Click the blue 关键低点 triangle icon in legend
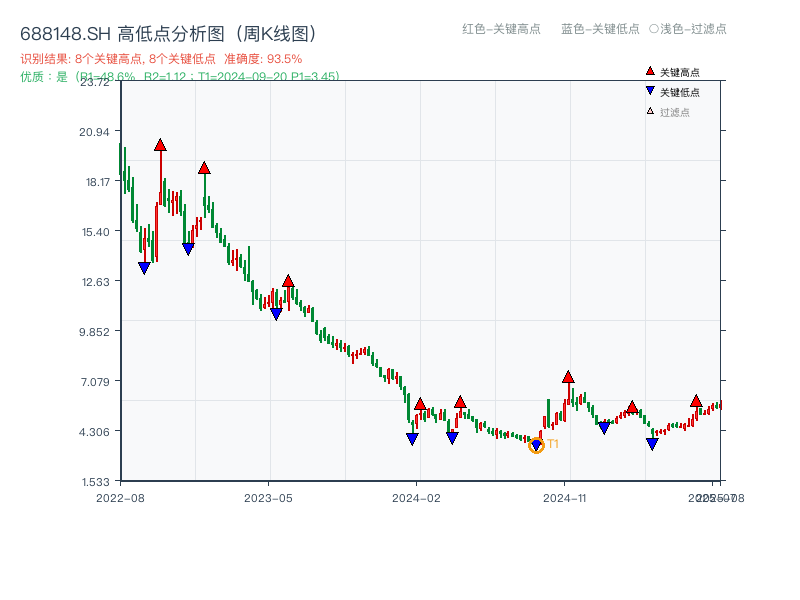 pos(648,91)
